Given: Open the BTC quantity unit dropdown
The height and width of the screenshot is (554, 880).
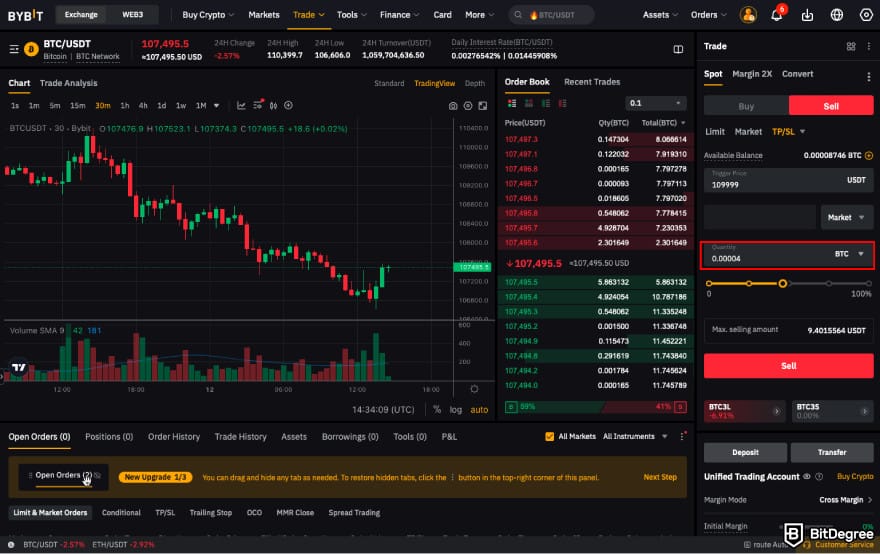Looking at the screenshot, I should [849, 254].
